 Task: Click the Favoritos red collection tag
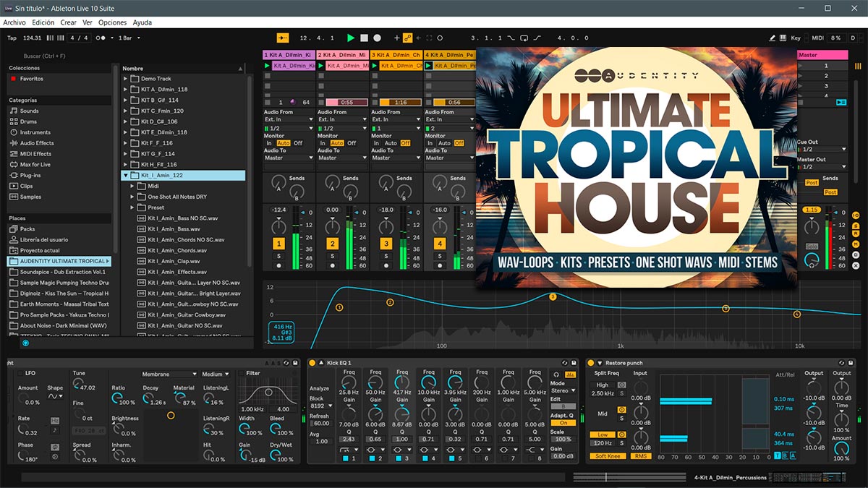tap(13, 78)
